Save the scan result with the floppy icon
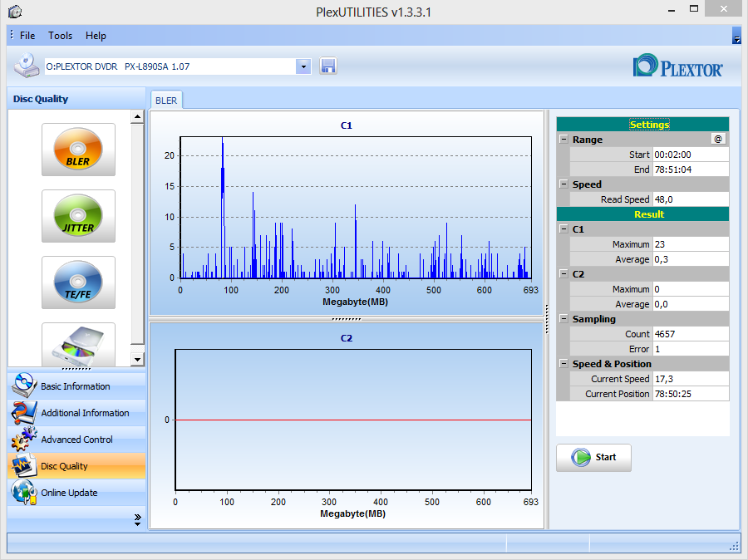The height and width of the screenshot is (560, 748). click(328, 66)
